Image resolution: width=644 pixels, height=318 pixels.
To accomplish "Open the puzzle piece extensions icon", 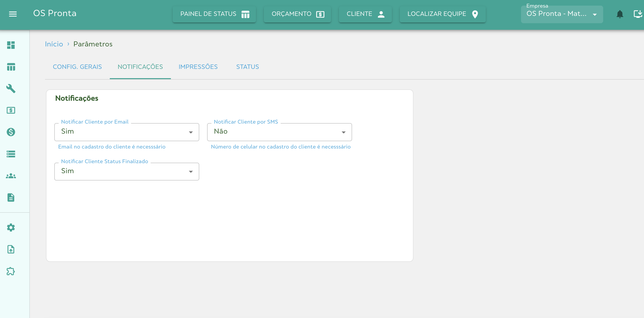I will (x=11, y=271).
